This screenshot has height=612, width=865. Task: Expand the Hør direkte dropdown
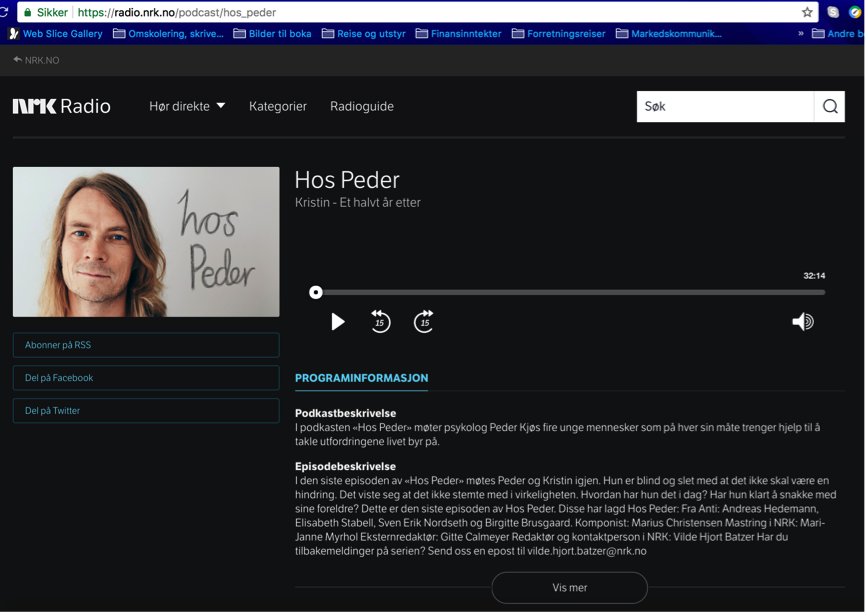coord(187,106)
